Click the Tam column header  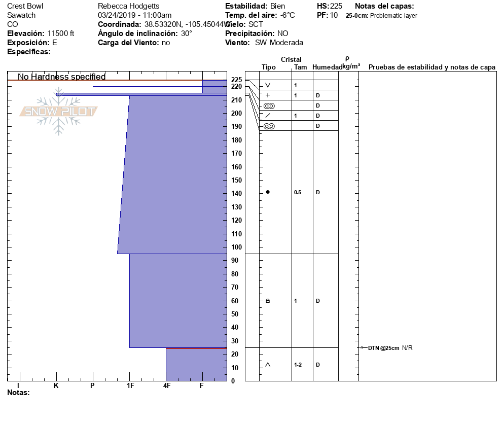point(301,67)
